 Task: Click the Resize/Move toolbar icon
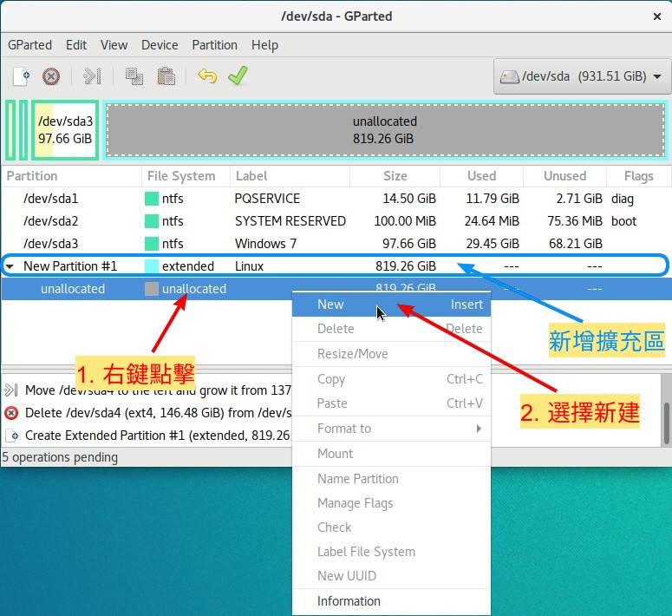pos(92,76)
